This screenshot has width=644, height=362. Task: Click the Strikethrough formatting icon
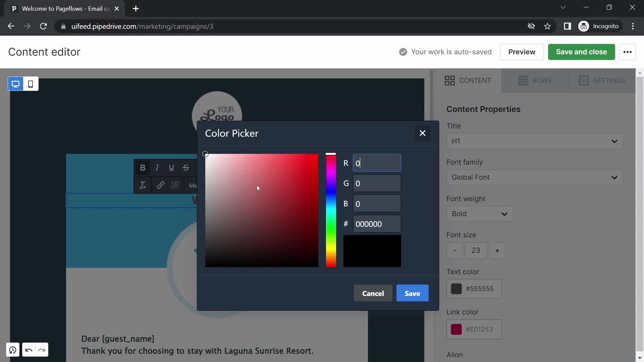click(186, 168)
